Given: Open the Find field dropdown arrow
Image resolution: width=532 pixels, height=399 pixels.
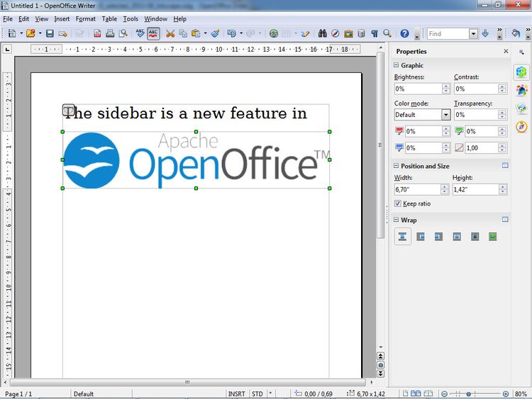Looking at the screenshot, I should [473, 33].
